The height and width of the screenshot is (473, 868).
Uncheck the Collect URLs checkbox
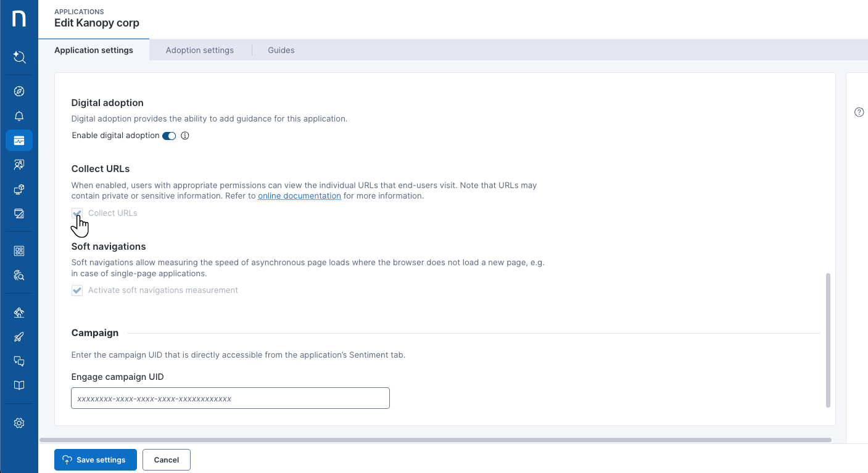(x=76, y=213)
